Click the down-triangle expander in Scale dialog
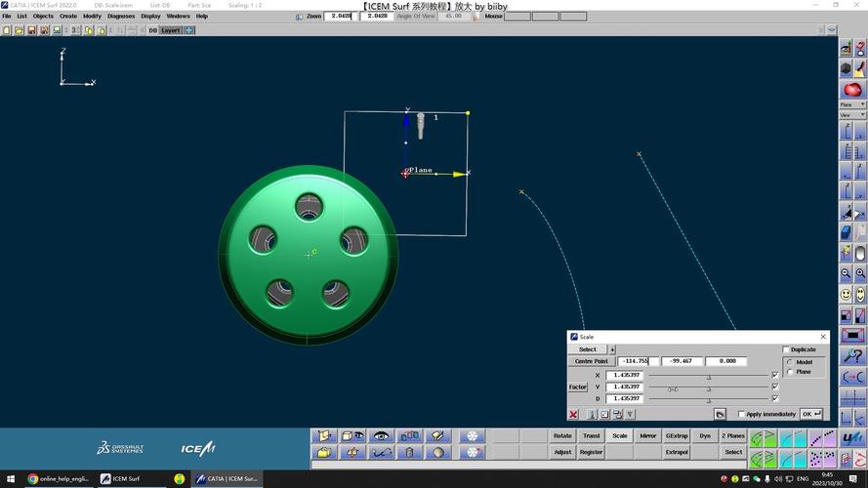The image size is (868, 488). tap(630, 414)
